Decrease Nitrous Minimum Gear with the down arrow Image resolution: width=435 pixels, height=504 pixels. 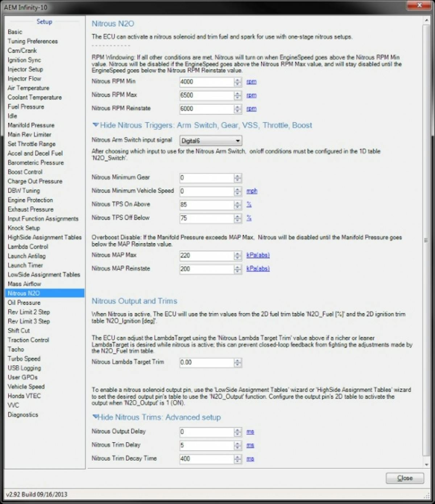[x=237, y=180]
